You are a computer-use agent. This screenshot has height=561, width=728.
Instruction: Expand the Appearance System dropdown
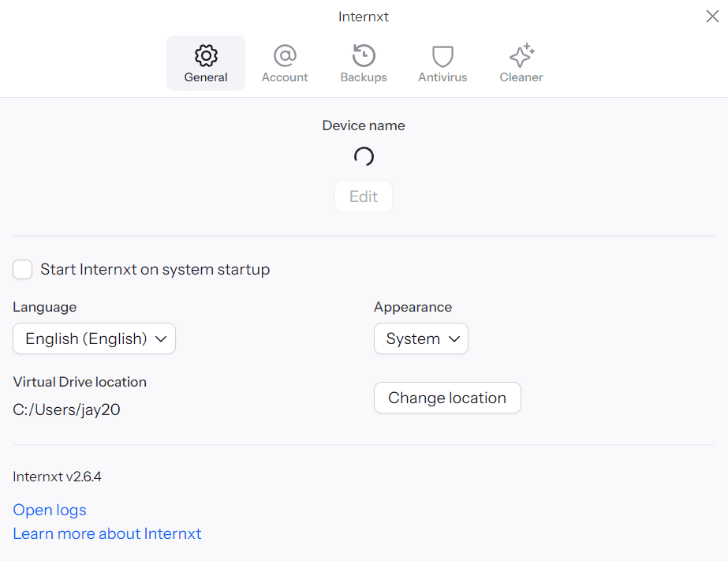pyautogui.click(x=420, y=339)
